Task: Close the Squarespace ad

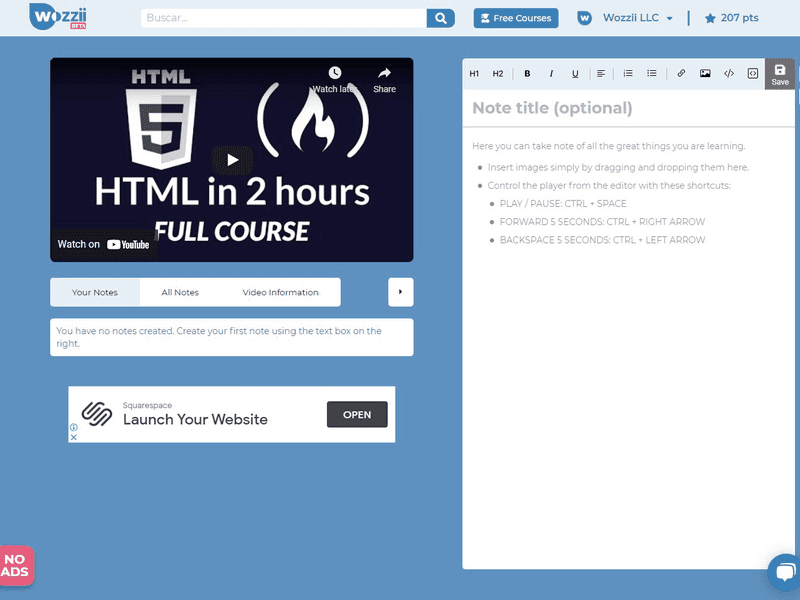Action: pos(73,437)
